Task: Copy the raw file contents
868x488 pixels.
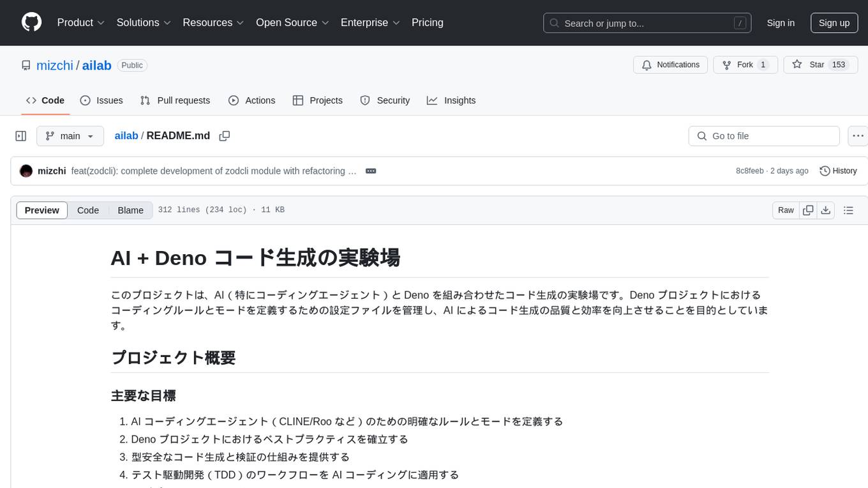Action: point(808,210)
